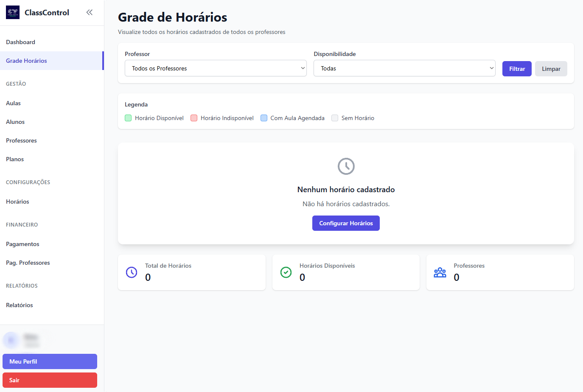
Task: Select the Total de Horários clock icon
Action: click(132, 272)
